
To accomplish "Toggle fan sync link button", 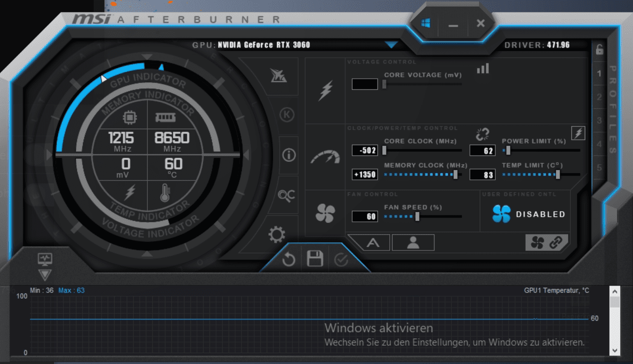I will click(546, 242).
